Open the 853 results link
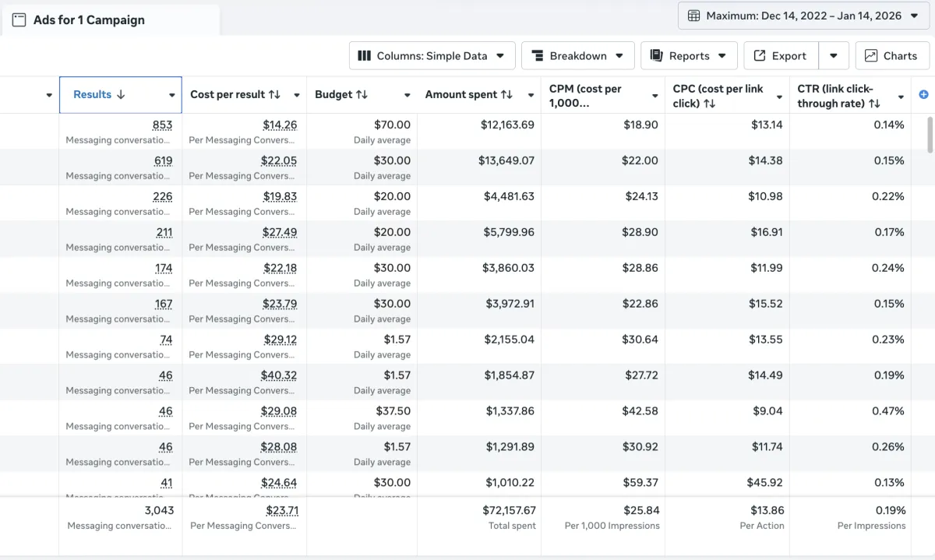 (163, 125)
